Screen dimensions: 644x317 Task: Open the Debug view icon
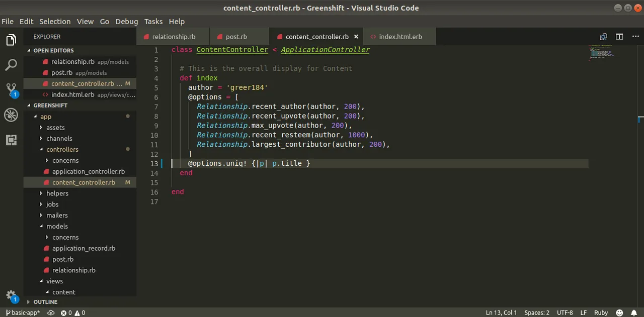click(11, 115)
